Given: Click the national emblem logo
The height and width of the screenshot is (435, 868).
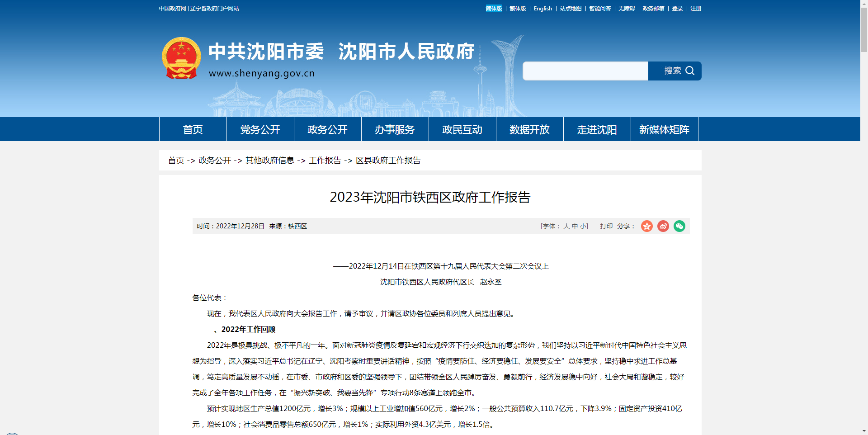Looking at the screenshot, I should 181,58.
